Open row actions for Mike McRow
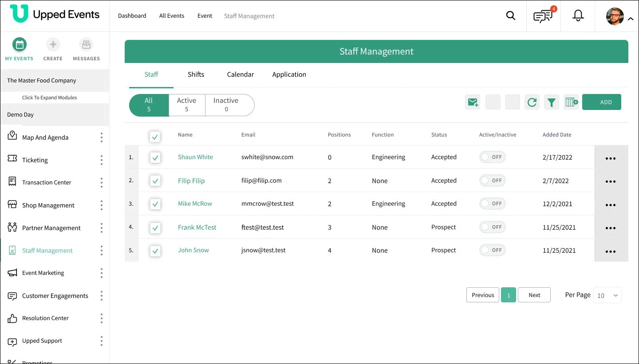639x364 pixels. [611, 205]
